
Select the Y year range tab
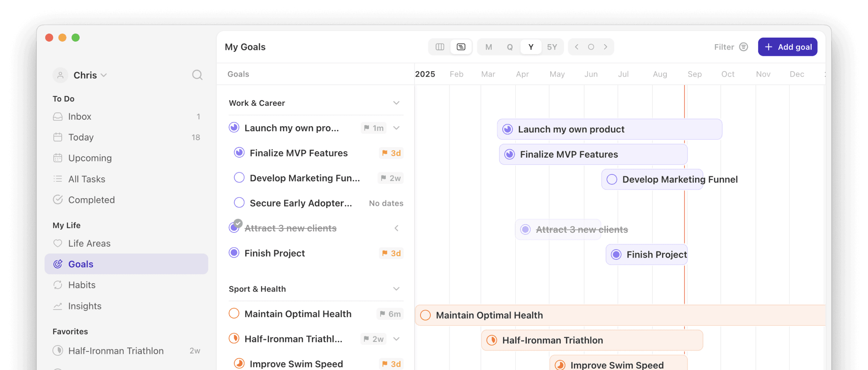coord(531,47)
